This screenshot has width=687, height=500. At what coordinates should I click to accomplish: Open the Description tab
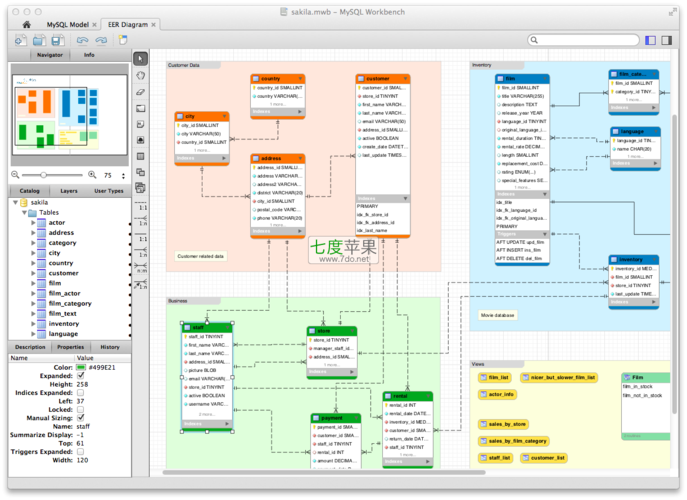pyautogui.click(x=30, y=347)
